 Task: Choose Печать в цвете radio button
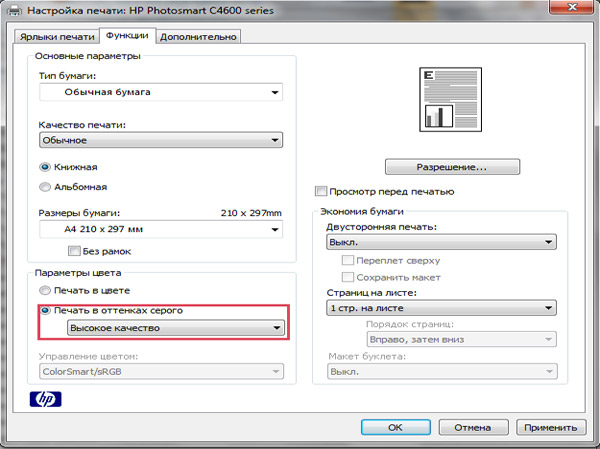(x=45, y=291)
